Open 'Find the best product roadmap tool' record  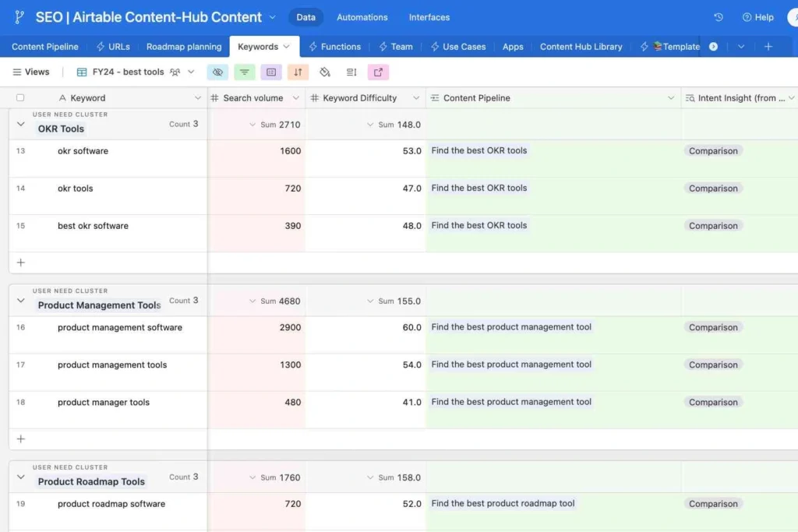(503, 503)
